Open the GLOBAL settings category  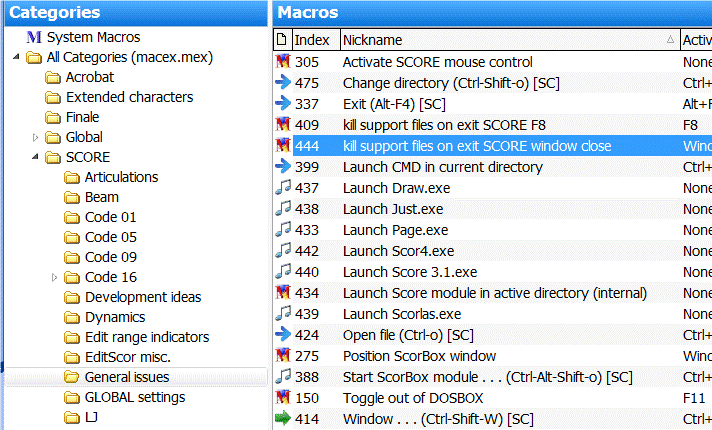click(x=135, y=397)
